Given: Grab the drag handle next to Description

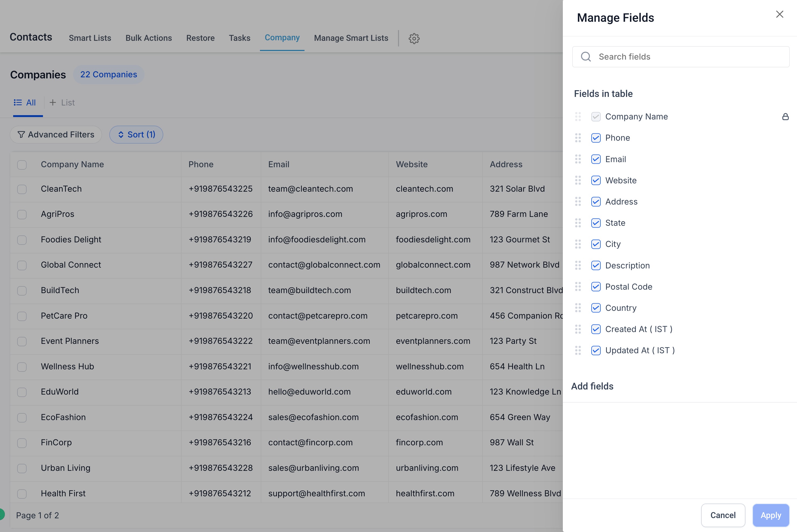Looking at the screenshot, I should [x=578, y=265].
